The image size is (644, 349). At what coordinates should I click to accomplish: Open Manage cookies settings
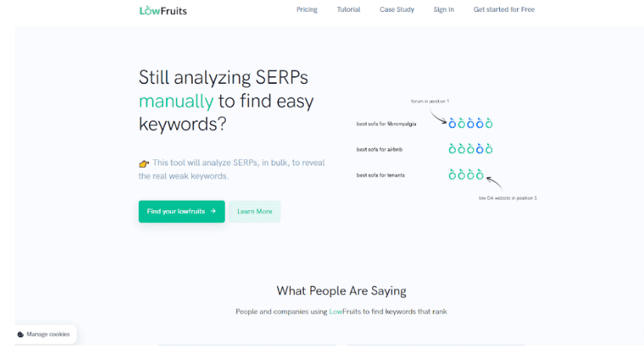[x=44, y=334]
